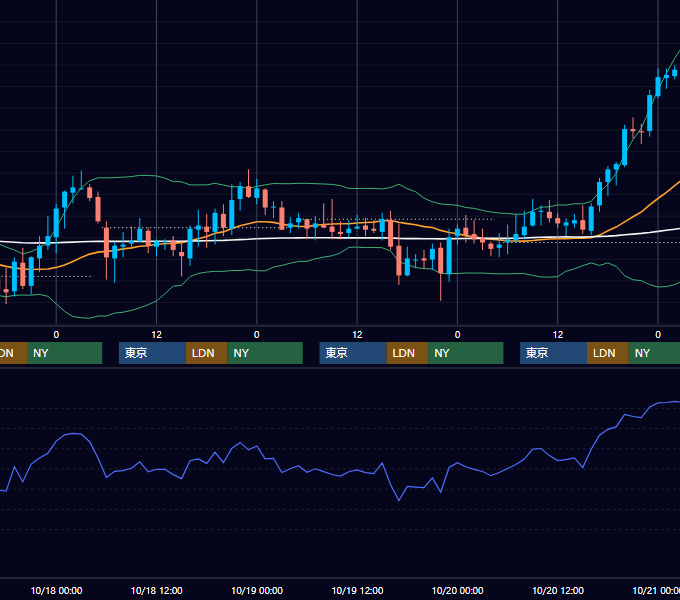
Task: Select the 東京 session block beneath the 10/18 12:00 gridline
Action: point(152,353)
